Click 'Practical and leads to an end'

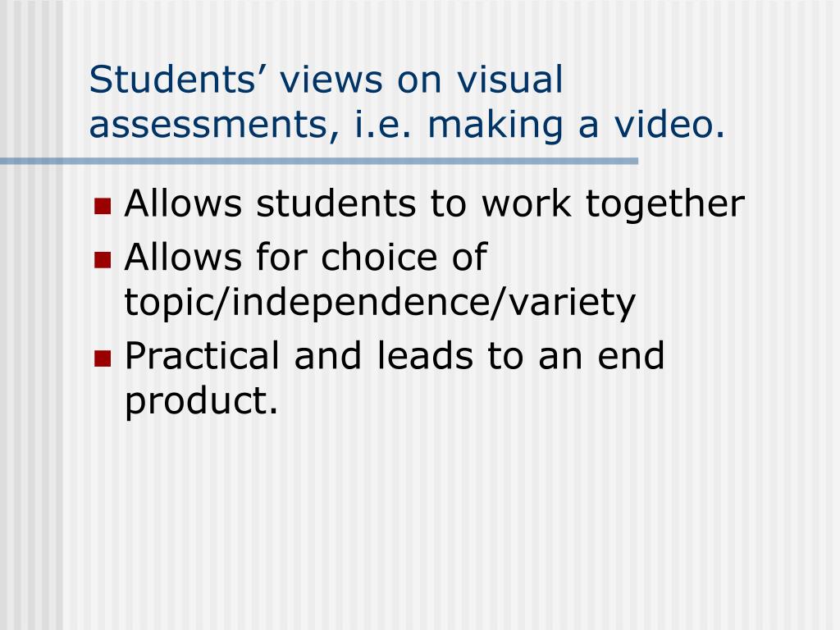(395, 355)
